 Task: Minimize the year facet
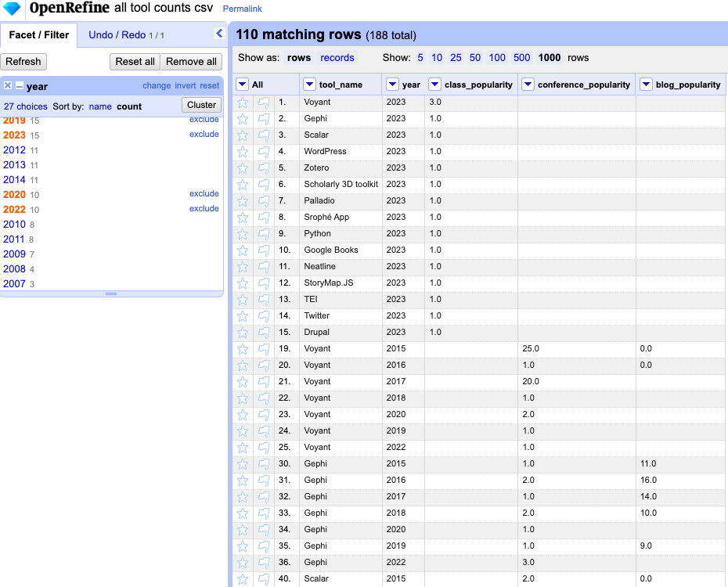click(20, 86)
